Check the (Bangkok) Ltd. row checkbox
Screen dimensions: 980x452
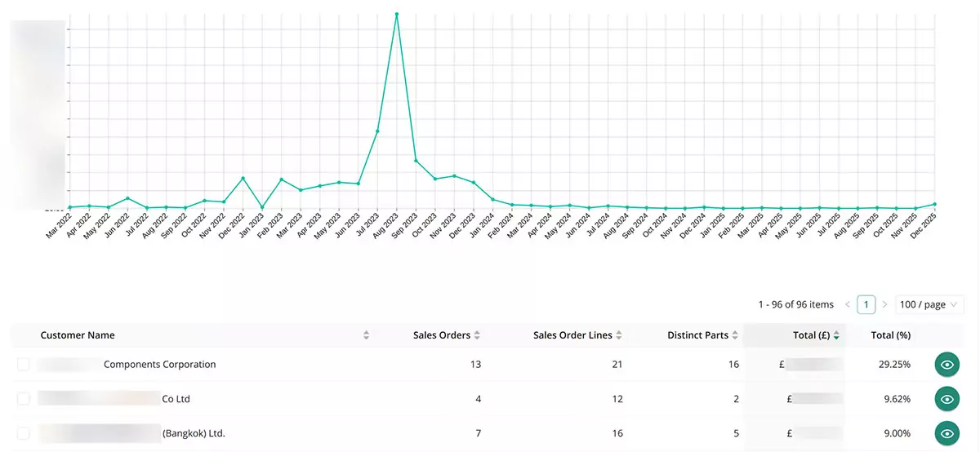click(24, 433)
